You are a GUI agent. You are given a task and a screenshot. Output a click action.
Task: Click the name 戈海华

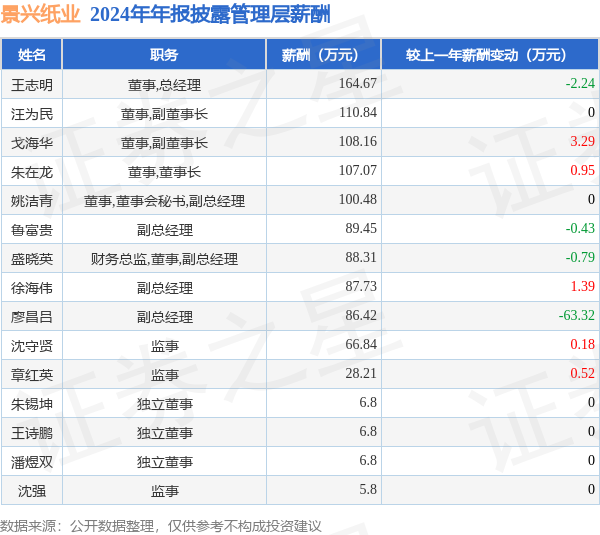32,143
